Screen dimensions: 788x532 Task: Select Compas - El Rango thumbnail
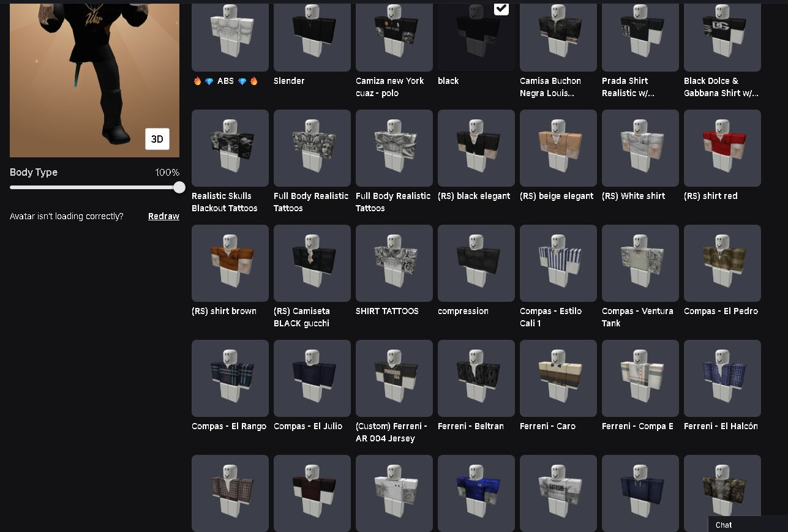tap(230, 378)
